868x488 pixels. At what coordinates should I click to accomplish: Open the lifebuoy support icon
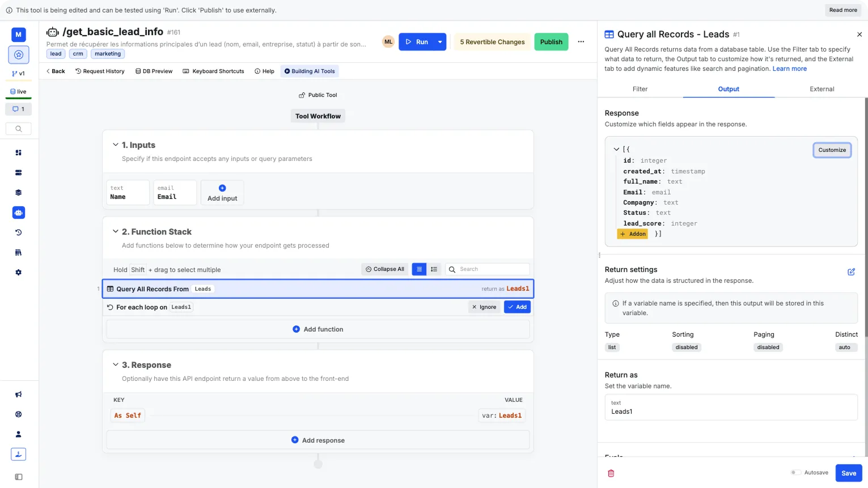point(19,414)
